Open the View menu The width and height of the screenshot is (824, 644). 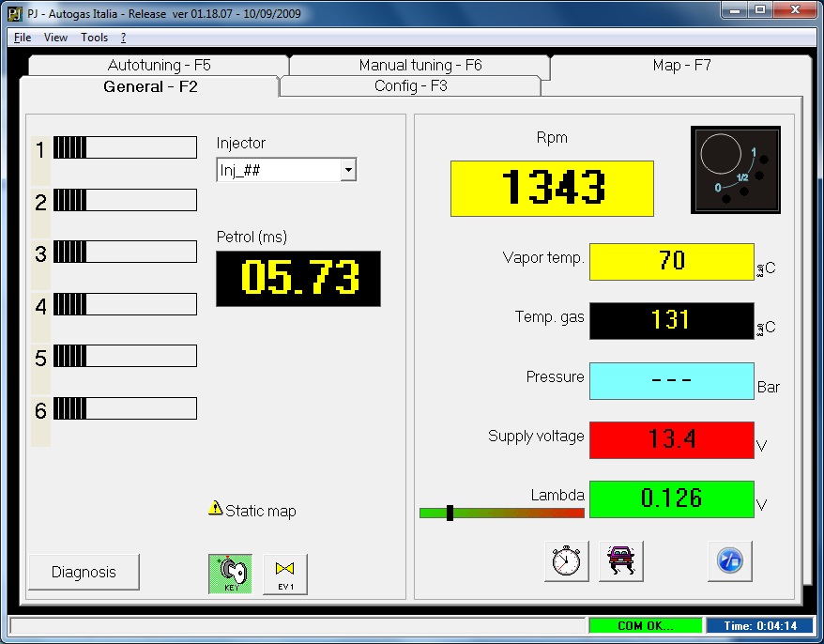click(x=56, y=38)
